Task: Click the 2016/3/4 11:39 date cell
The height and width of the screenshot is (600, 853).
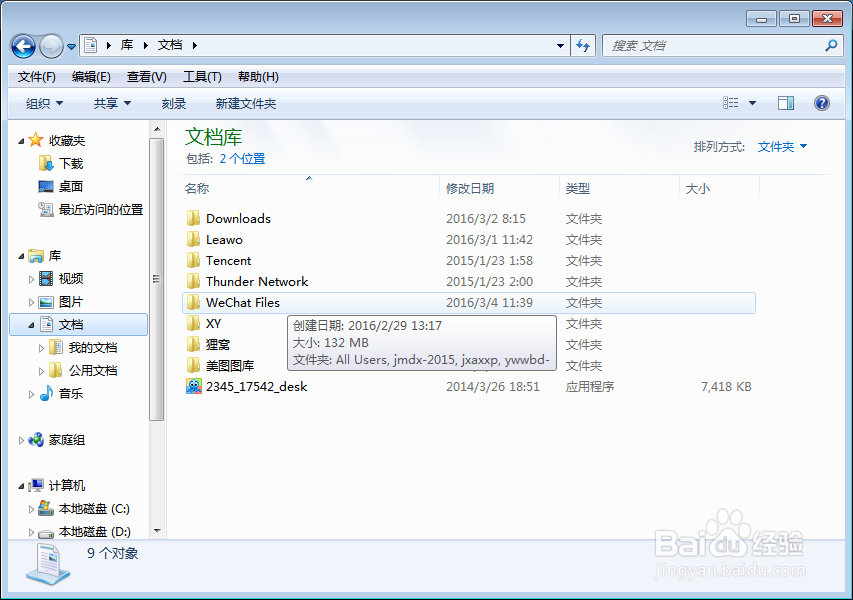Action: 489,303
